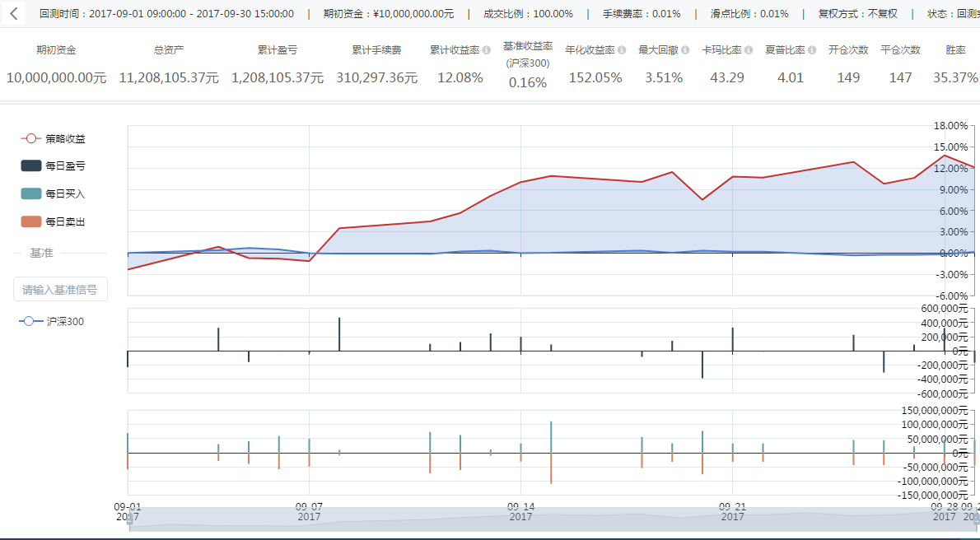Click the back arrow icon
980x540 pixels.
tap(13, 14)
